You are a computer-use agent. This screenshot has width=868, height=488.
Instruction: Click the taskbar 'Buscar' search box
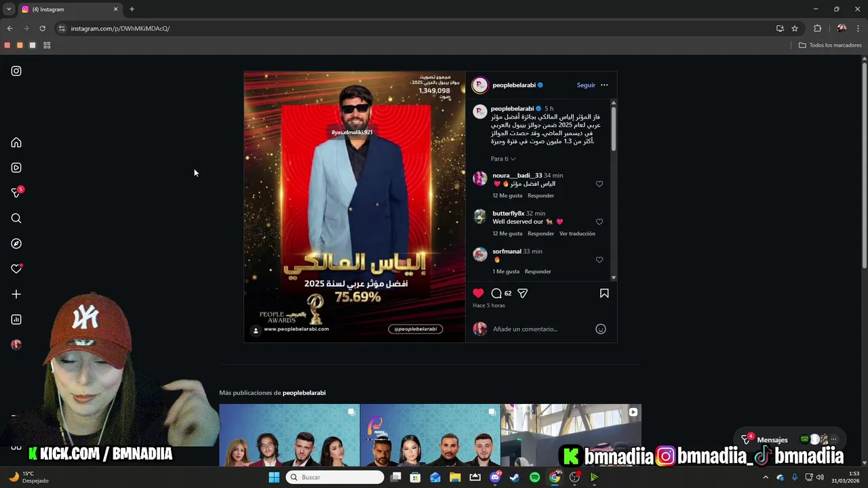tap(335, 477)
